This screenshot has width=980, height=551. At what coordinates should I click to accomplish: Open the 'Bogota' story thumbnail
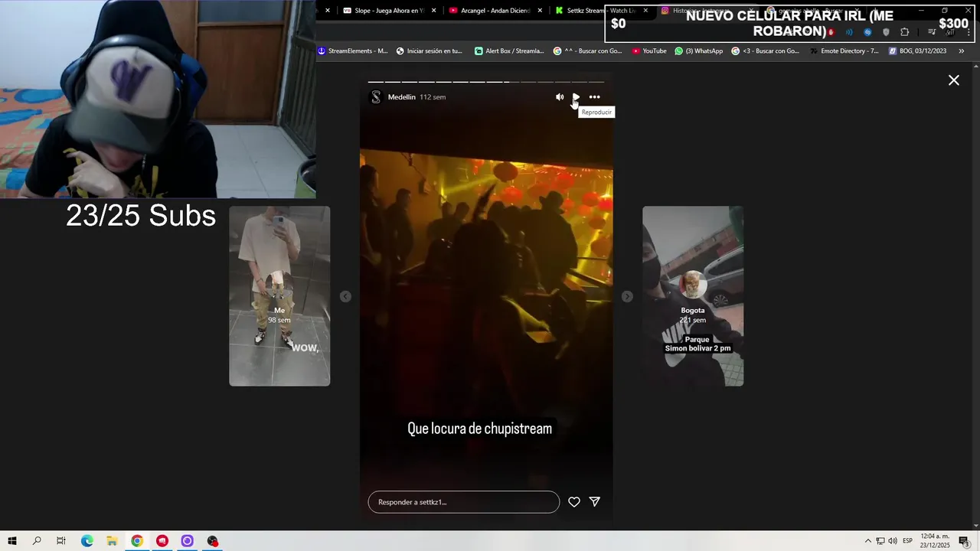point(693,296)
